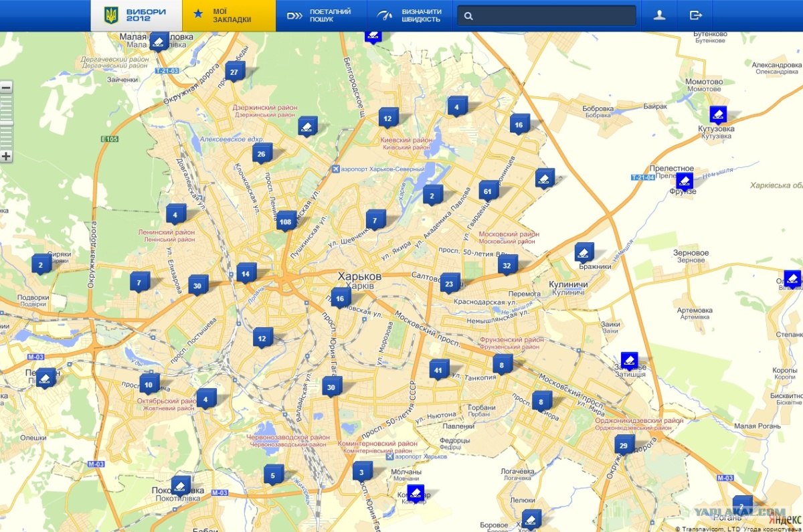Select the camera marker at Покотиловка
803x532 pixels.
[180, 485]
